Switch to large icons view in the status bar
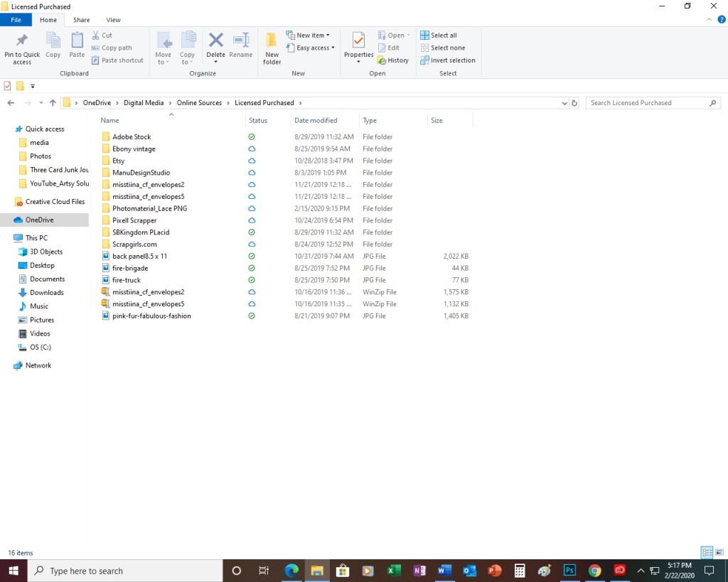This screenshot has width=728, height=582. 719,553
